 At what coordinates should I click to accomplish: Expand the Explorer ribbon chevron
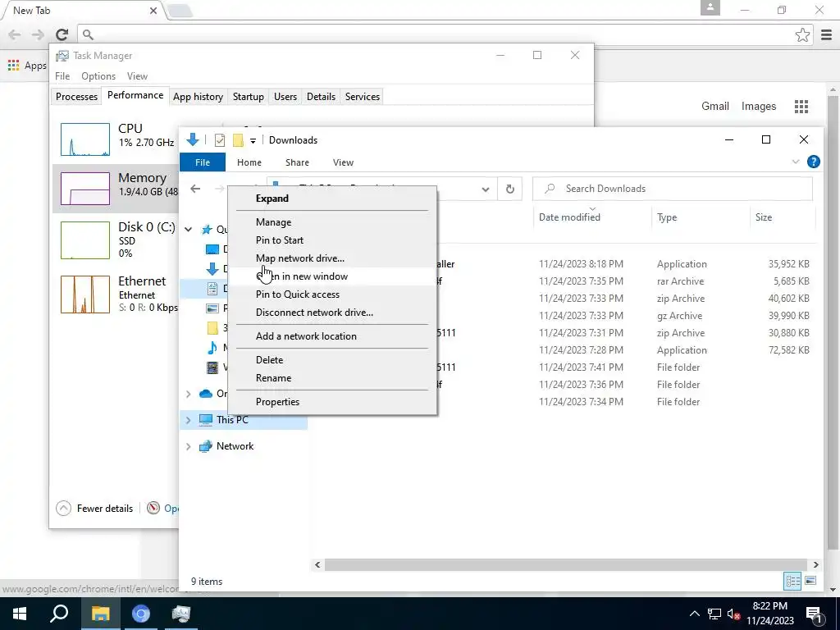coord(796,162)
